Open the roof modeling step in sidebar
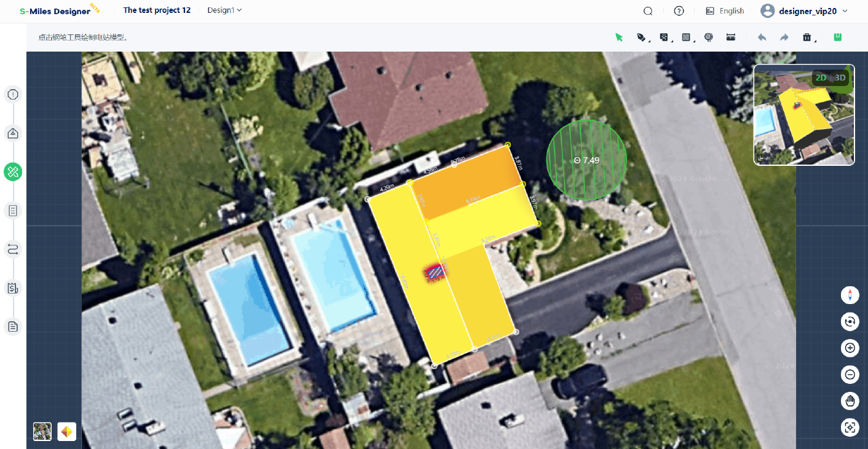Image resolution: width=868 pixels, height=449 pixels. tap(13, 133)
